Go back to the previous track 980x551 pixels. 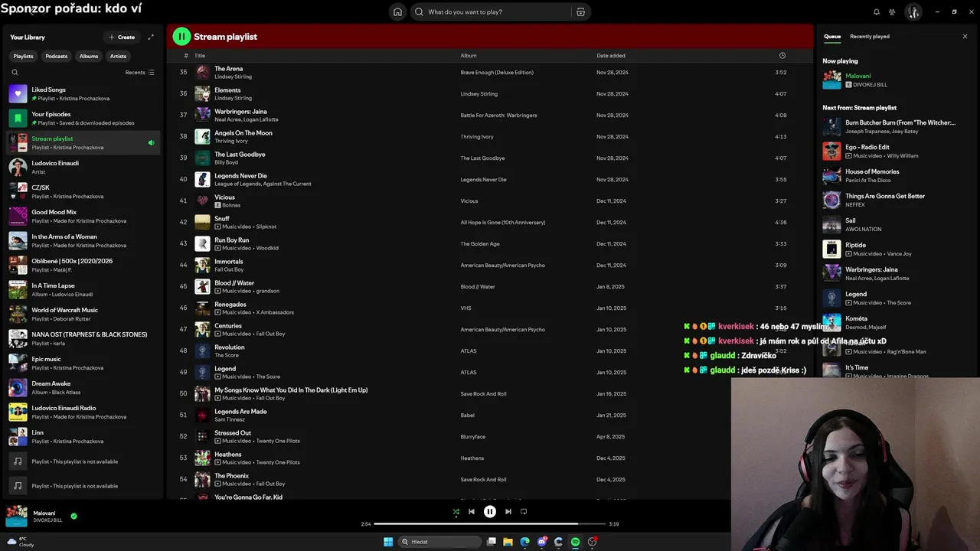[472, 511]
